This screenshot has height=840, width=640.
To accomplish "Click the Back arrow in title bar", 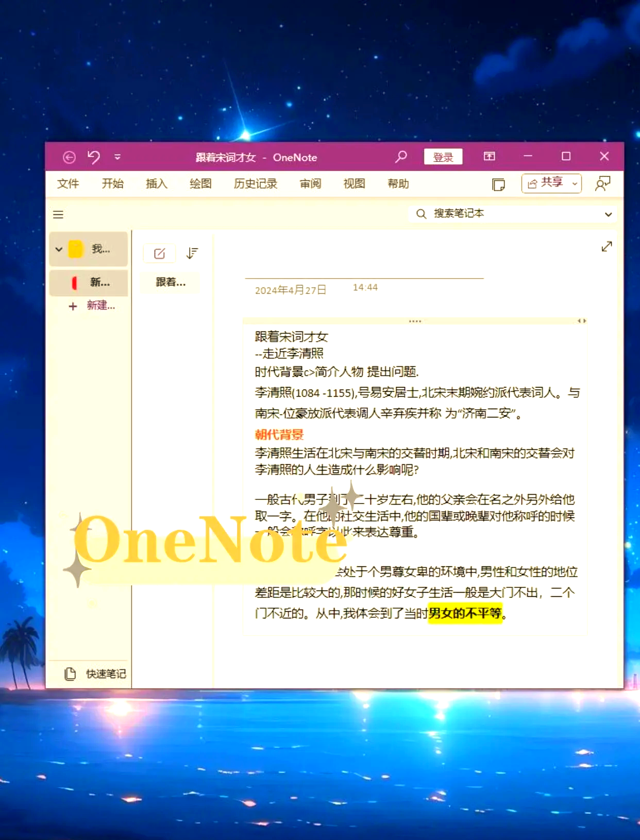I will click(69, 157).
